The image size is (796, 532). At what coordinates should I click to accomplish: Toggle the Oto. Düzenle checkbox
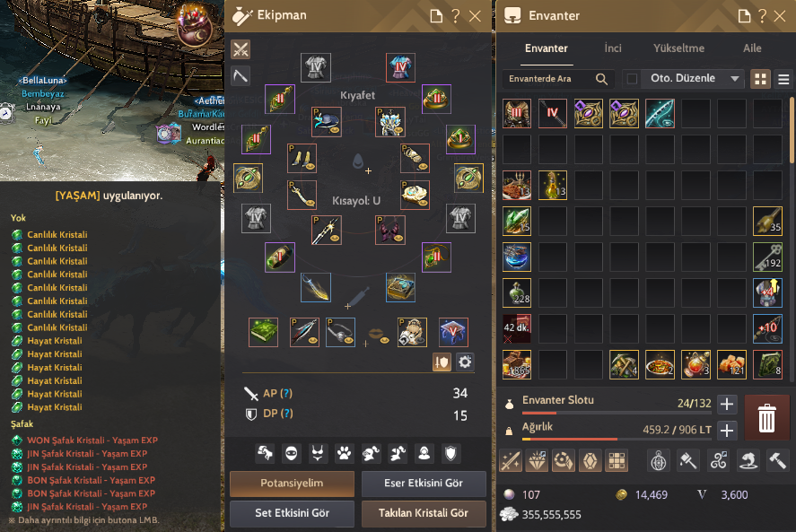[632, 79]
